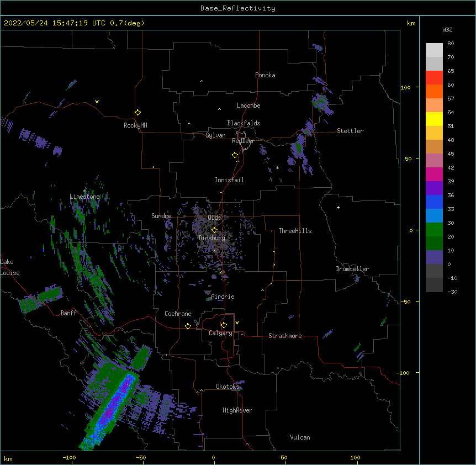The width and height of the screenshot is (476, 465).
Task: Click the Innisfail city label
Action: coord(229,180)
